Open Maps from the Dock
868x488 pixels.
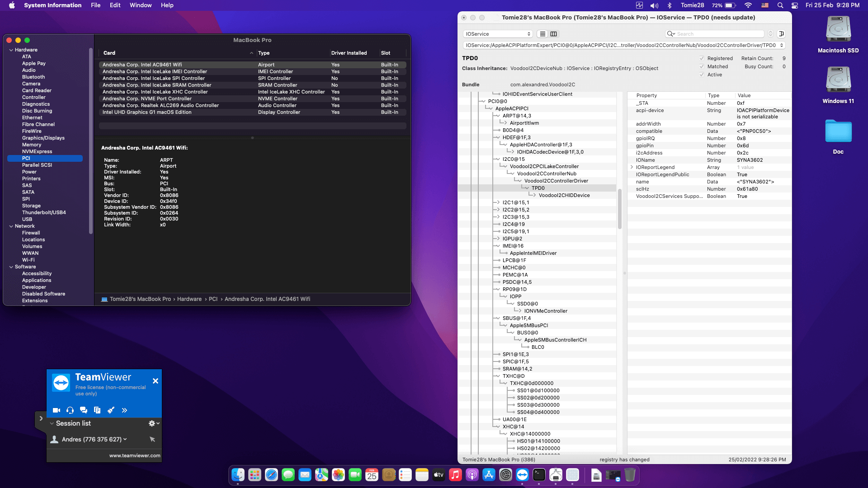321,475
